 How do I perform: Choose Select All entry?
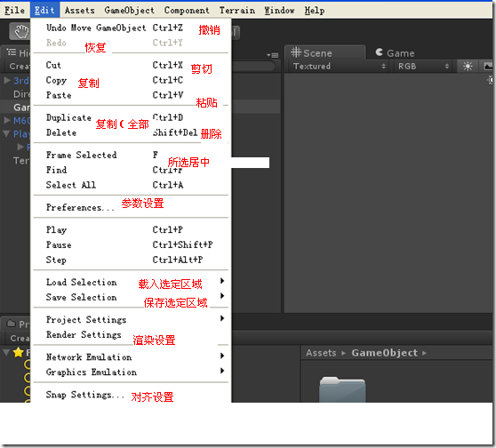tap(131, 185)
